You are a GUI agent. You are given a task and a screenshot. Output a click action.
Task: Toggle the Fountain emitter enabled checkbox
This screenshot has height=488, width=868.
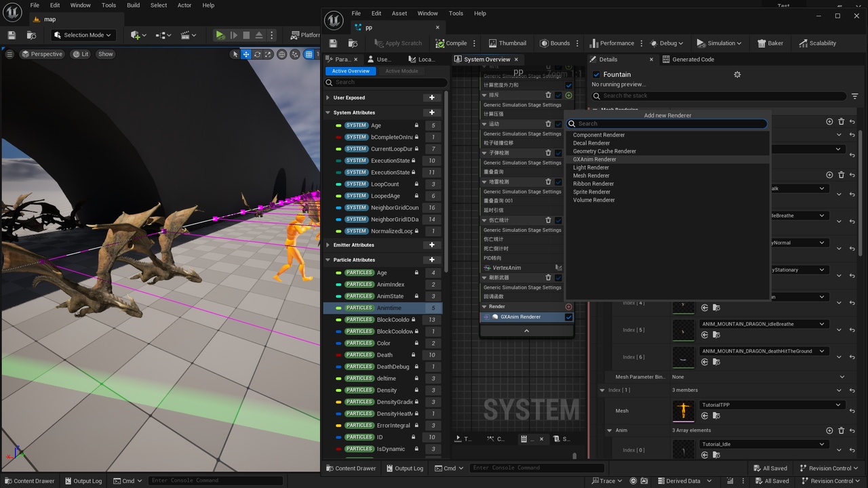coord(597,75)
